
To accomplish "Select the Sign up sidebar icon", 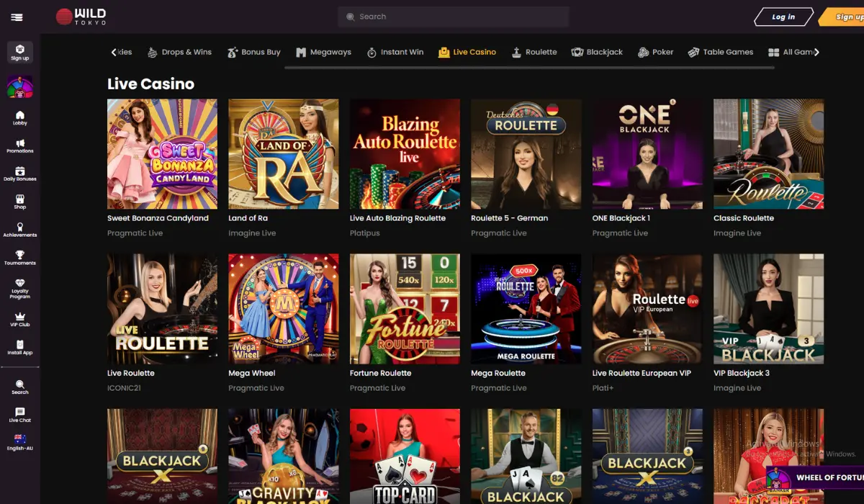I will pos(20,53).
